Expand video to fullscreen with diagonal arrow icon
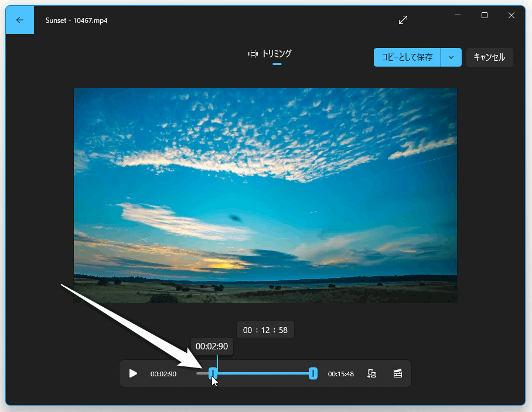The width and height of the screenshot is (532, 412). click(403, 20)
